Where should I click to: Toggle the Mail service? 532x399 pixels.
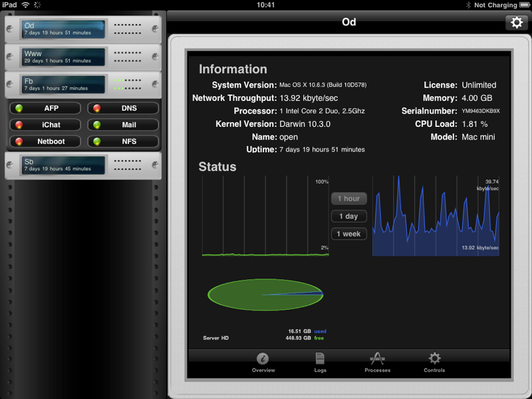(123, 125)
